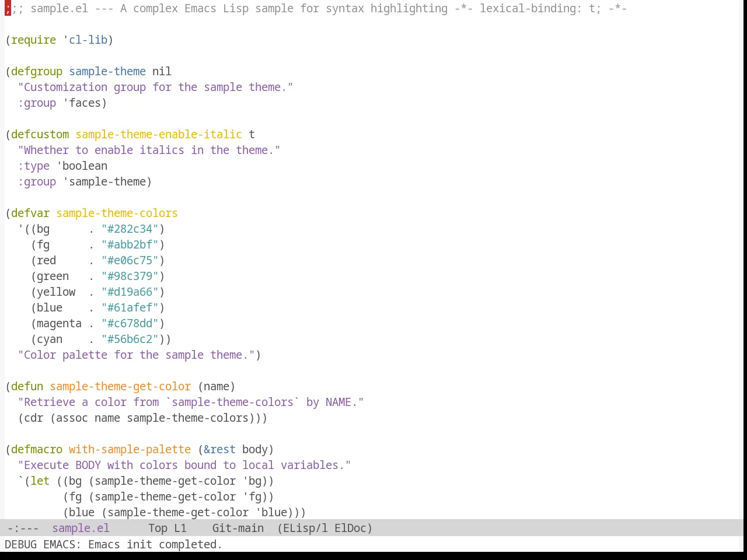Click the color string "#61afef"
The height and width of the screenshot is (560, 747).
pos(130,307)
